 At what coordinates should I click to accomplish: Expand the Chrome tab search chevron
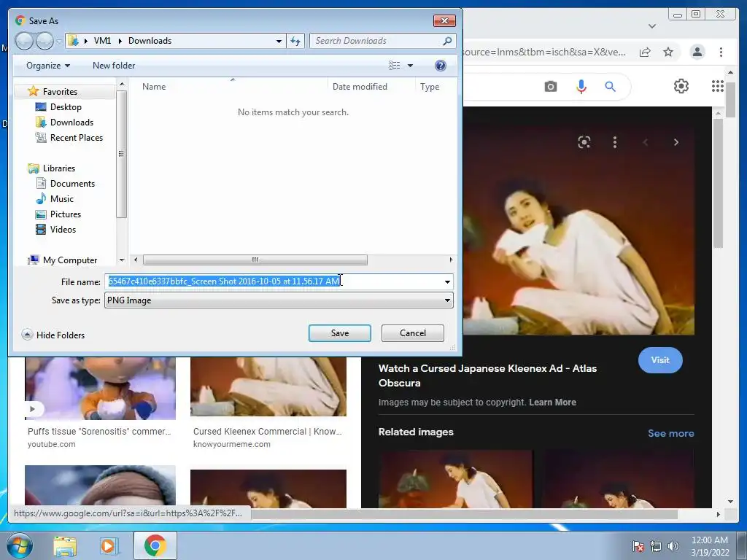651,26
